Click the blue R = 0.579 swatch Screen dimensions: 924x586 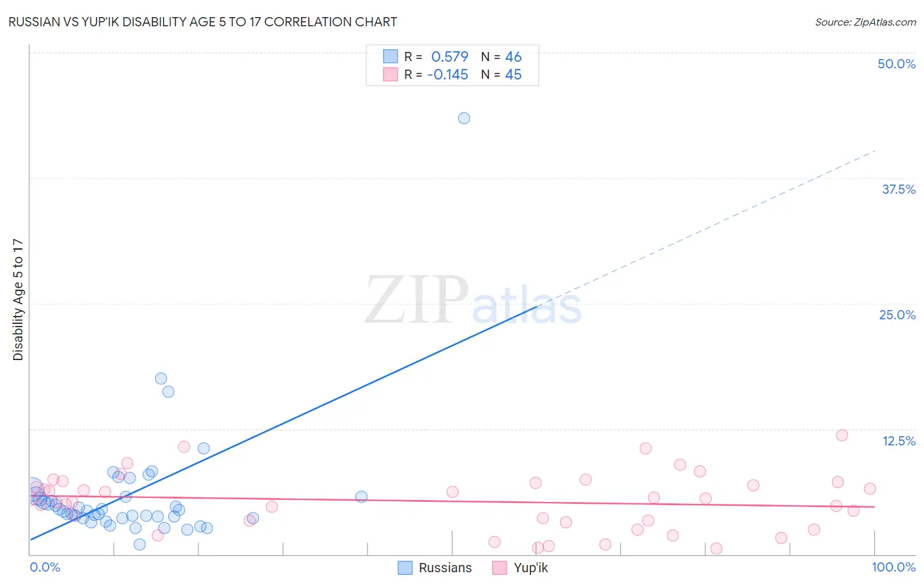(x=390, y=56)
